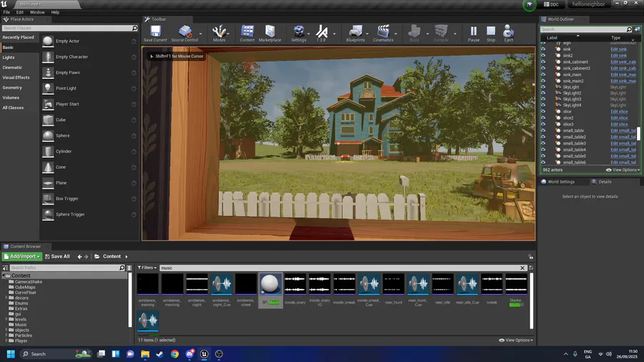Open the Edit menu
The width and height of the screenshot is (644, 362).
(x=20, y=12)
